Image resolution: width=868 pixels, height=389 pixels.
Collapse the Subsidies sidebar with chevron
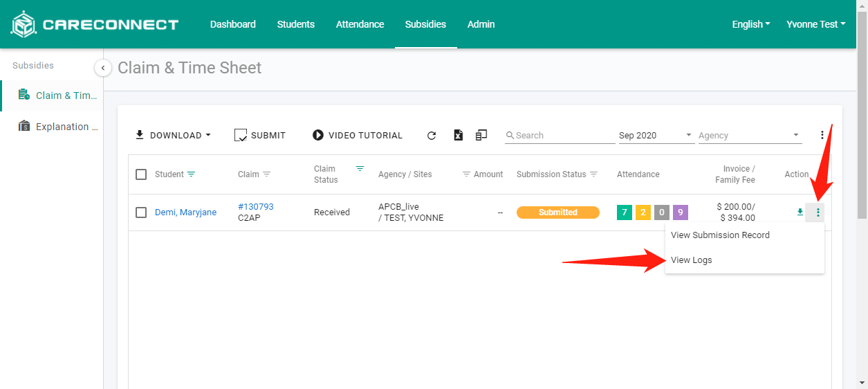(102, 68)
